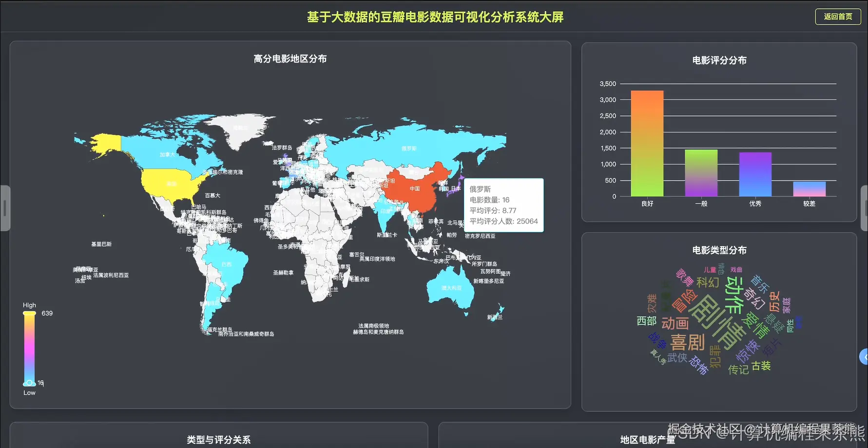Click the word 西部 in the word cloud
The width and height of the screenshot is (868, 448).
[646, 321]
